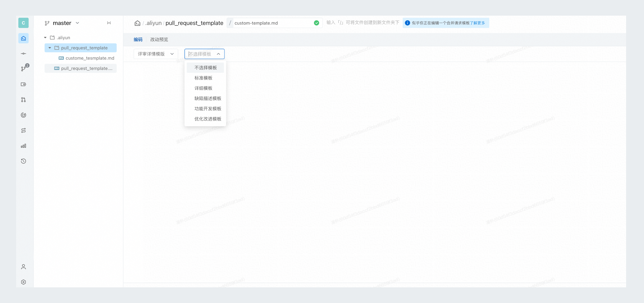644x303 pixels.
Task: Select the 标准模板 option
Action: (205, 78)
